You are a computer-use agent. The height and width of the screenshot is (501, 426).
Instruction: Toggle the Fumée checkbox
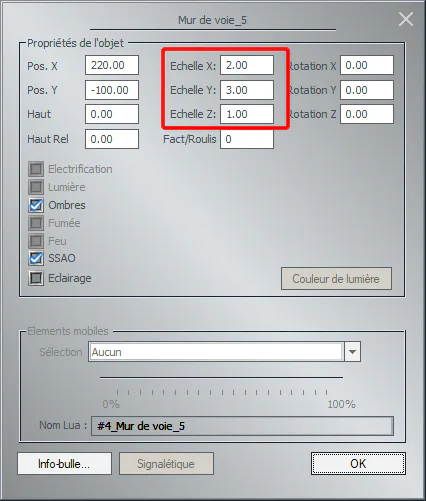tap(36, 223)
